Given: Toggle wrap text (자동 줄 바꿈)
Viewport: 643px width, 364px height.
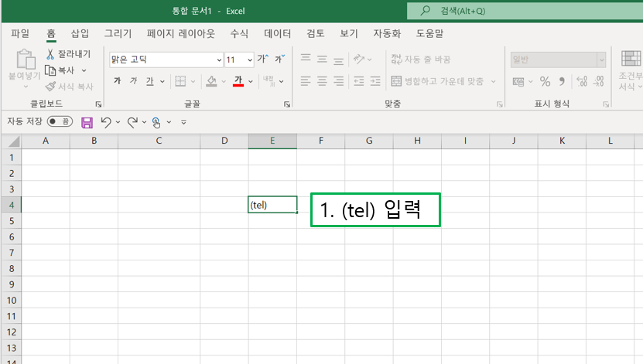Looking at the screenshot, I should 421,60.
